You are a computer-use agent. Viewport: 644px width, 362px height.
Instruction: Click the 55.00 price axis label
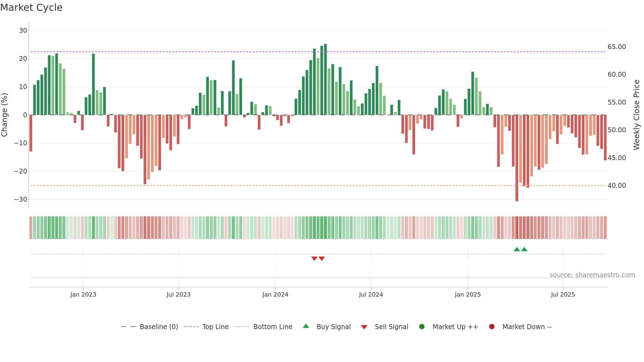[617, 102]
